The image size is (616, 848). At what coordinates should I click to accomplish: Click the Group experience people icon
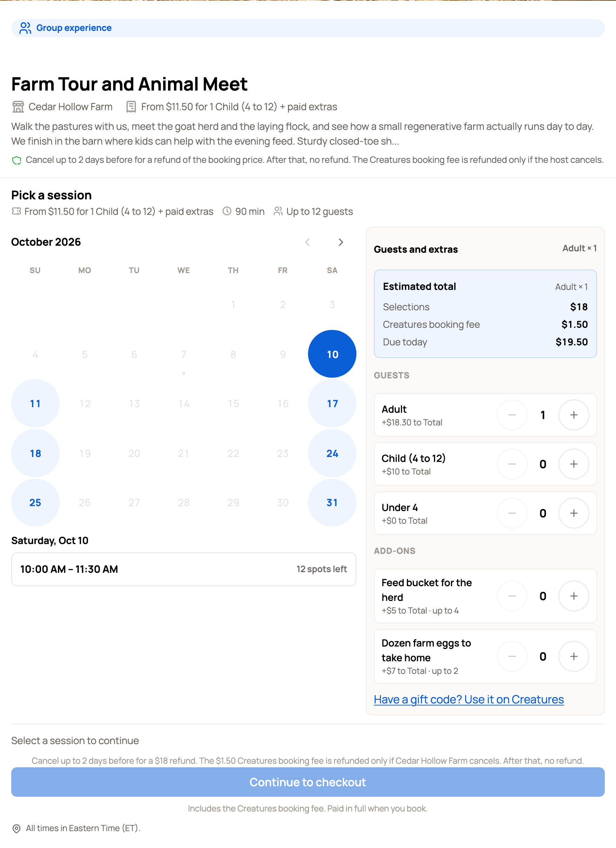25,28
